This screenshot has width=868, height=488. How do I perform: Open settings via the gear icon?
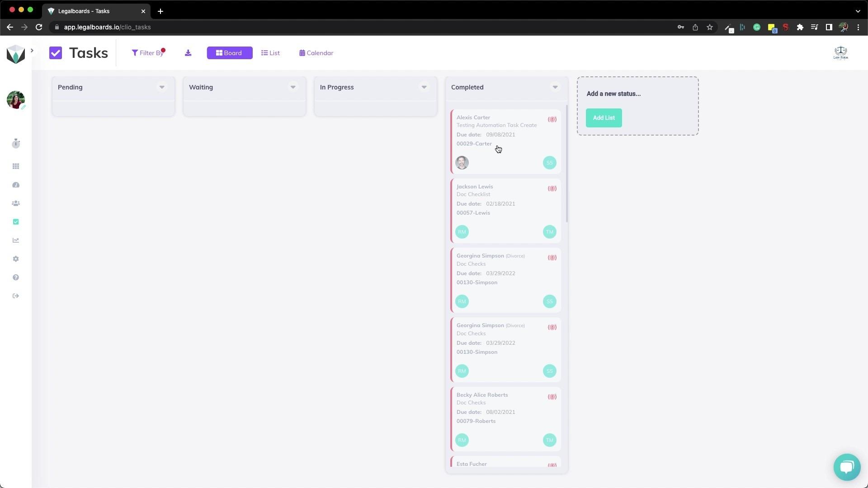16,259
